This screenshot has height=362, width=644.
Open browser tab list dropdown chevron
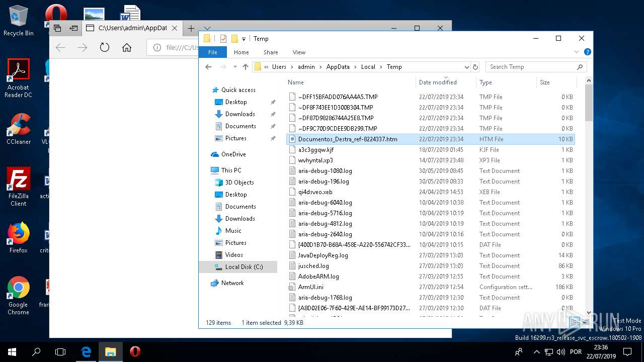point(207,28)
